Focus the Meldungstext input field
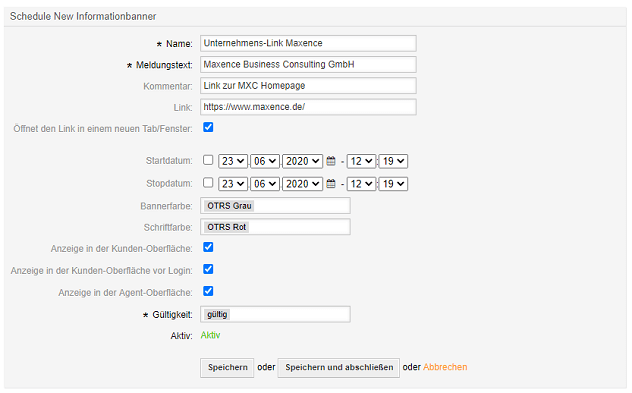This screenshot has height=393, width=632. click(308, 64)
